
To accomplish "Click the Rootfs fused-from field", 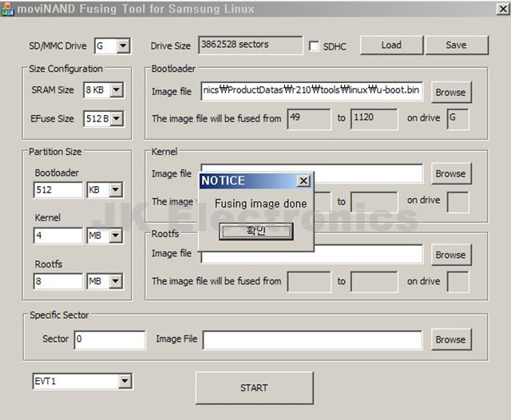I will click(x=309, y=282).
